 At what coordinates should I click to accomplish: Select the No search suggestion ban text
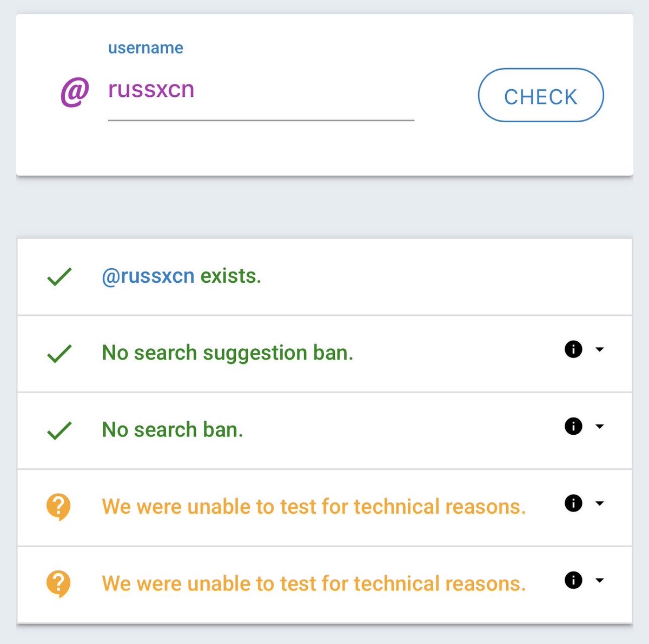tap(228, 353)
